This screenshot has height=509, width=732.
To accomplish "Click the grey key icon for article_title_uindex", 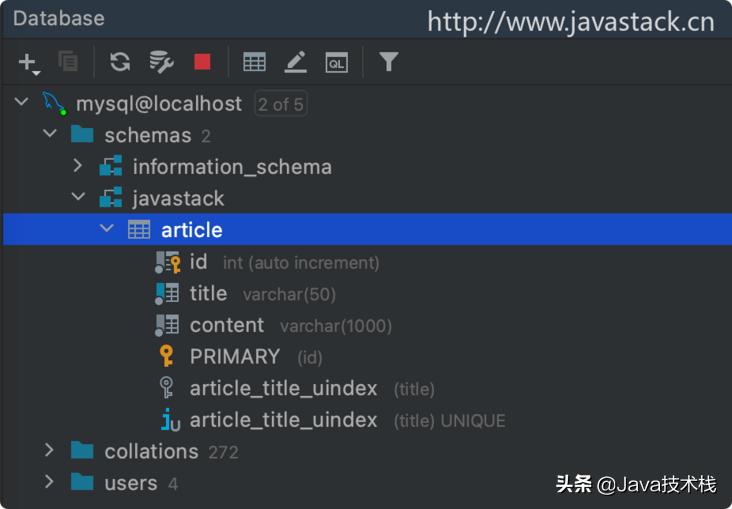I will pyautogui.click(x=166, y=388).
